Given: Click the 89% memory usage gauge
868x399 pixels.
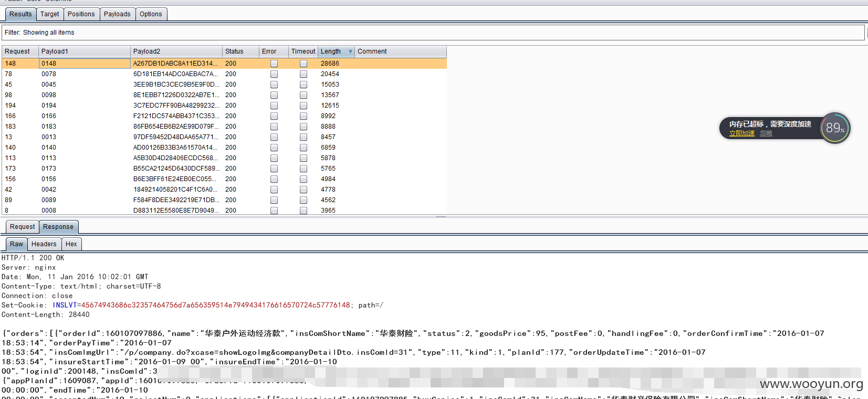Looking at the screenshot, I should 835,128.
